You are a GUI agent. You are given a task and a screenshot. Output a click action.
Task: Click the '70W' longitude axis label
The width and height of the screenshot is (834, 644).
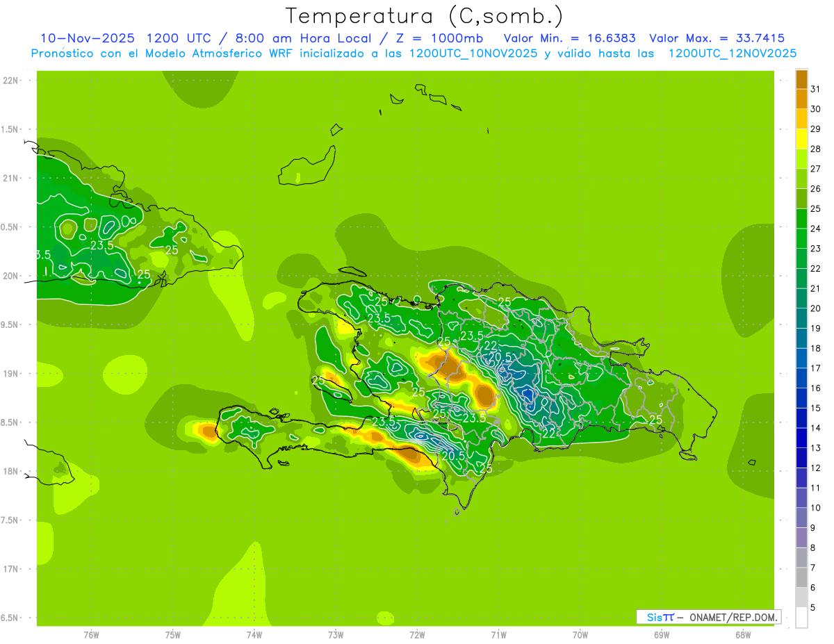pyautogui.click(x=580, y=635)
